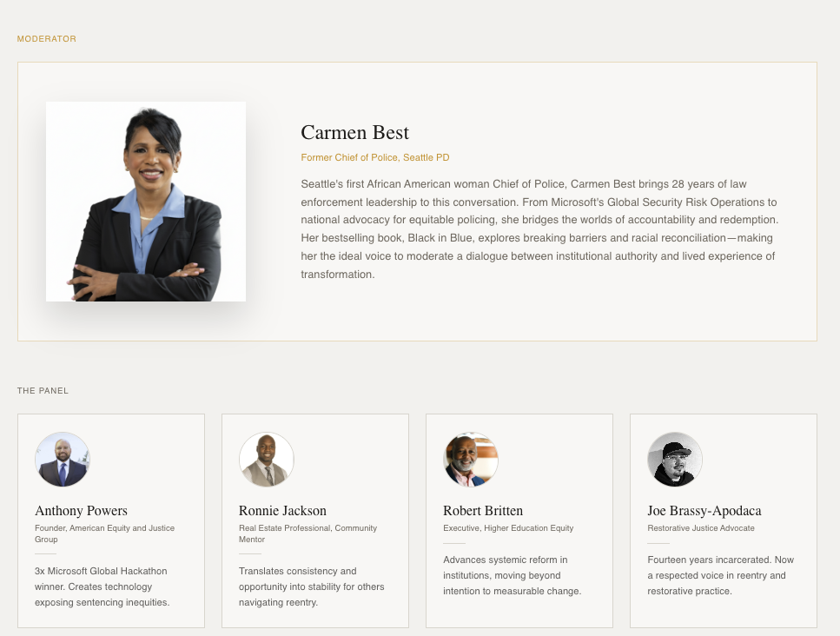The width and height of the screenshot is (840, 636).
Task: Click the Anthony Powers avatar photo
Action: click(x=62, y=460)
